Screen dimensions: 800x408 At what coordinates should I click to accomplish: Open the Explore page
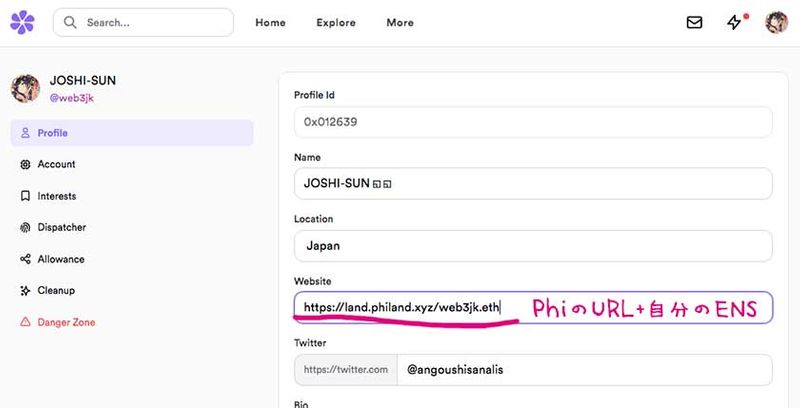pos(336,23)
